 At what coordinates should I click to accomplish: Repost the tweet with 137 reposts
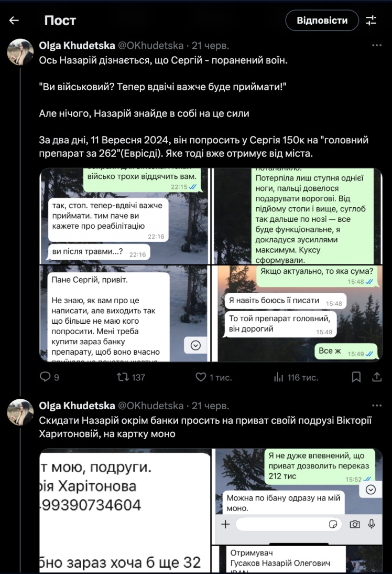click(130, 377)
